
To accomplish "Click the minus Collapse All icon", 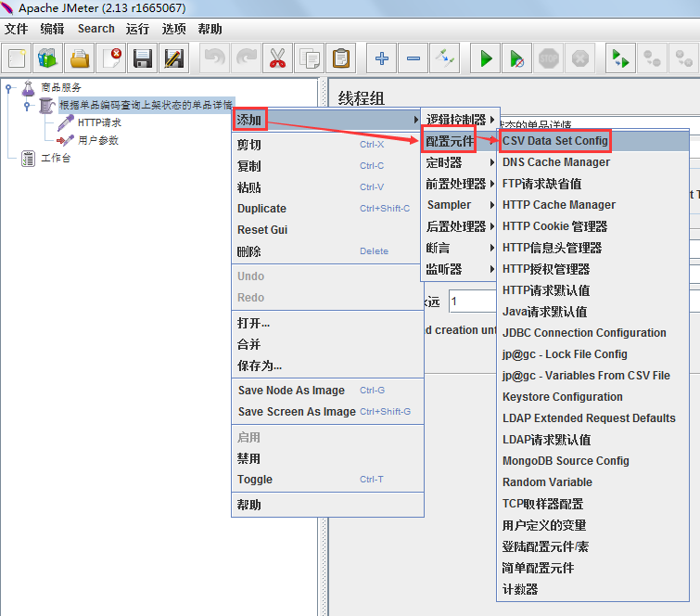I will [x=414, y=58].
